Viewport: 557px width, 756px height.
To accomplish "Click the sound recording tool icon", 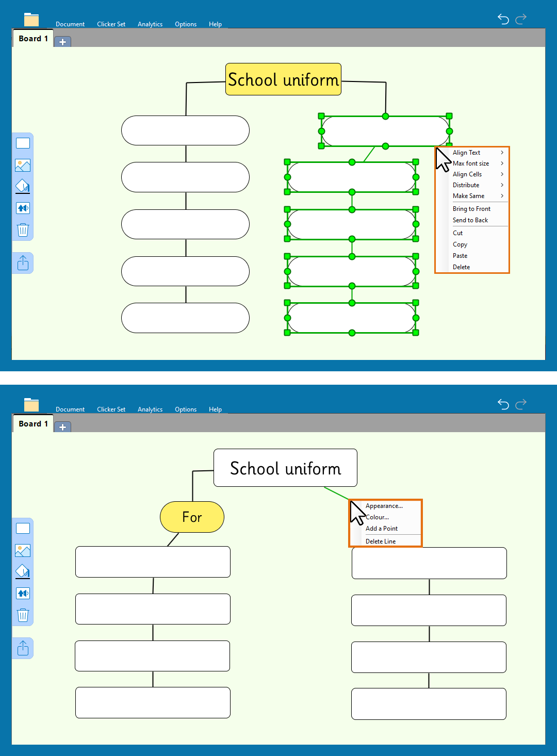I will pyautogui.click(x=23, y=208).
